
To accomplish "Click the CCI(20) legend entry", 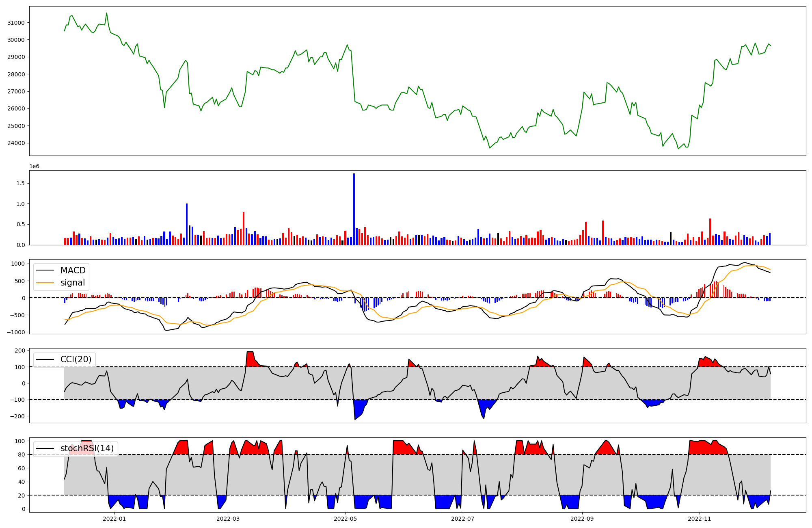I will point(76,359).
